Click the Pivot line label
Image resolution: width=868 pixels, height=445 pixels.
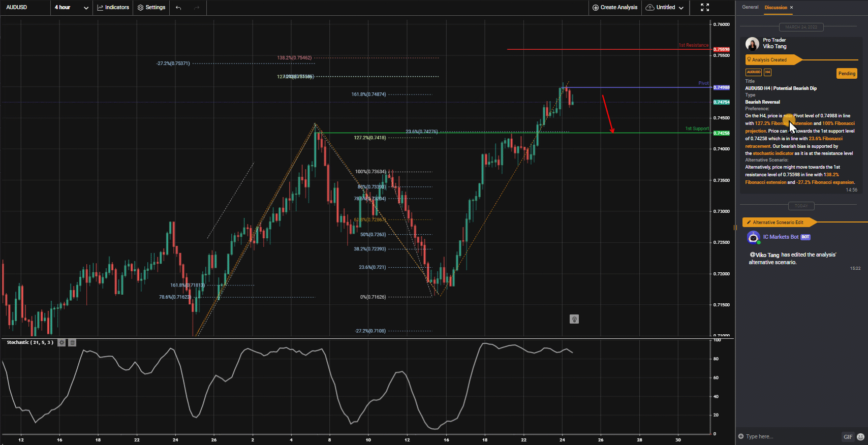(x=703, y=83)
